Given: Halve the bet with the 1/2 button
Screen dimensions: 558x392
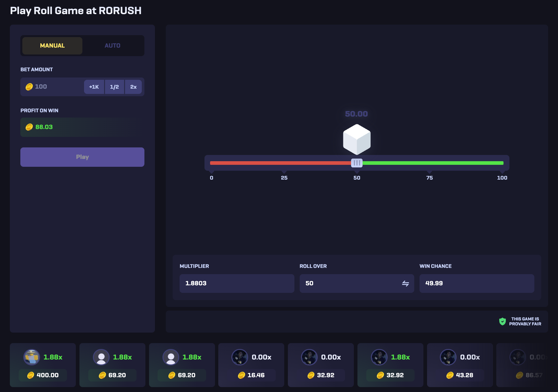Looking at the screenshot, I should click(114, 87).
